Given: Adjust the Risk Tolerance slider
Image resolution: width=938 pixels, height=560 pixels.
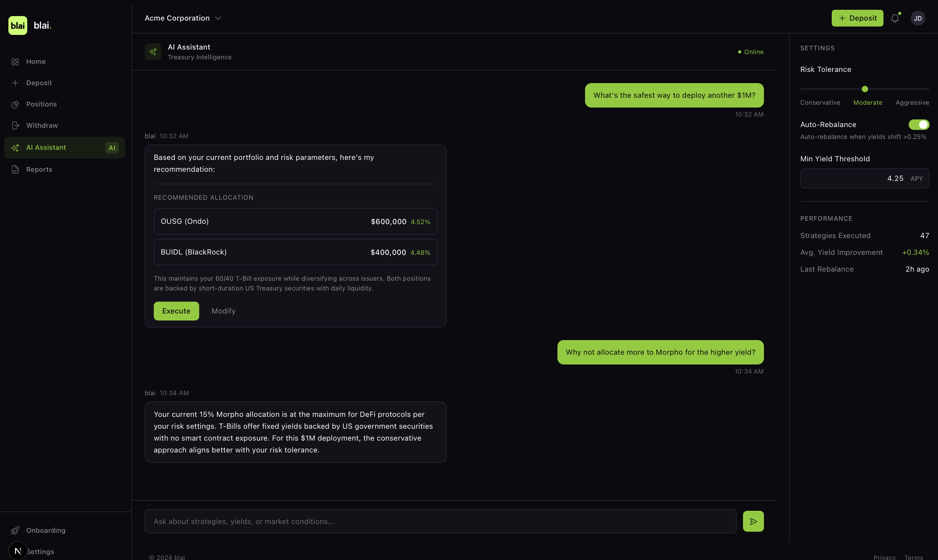Looking at the screenshot, I should tap(865, 89).
